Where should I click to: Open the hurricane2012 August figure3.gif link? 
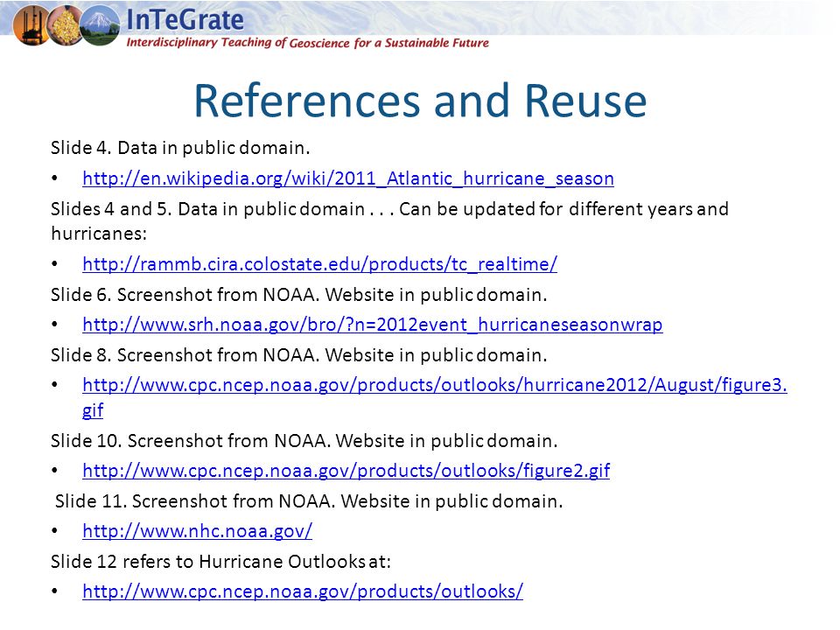coord(435,397)
